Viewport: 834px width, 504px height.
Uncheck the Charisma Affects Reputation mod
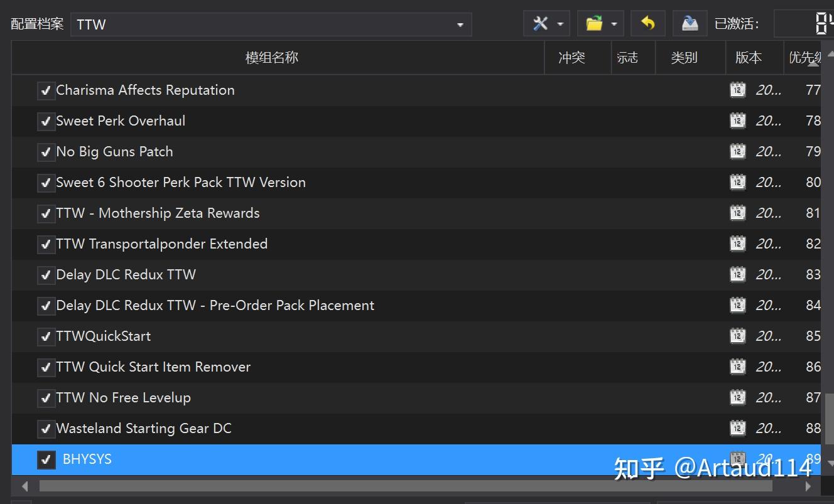click(x=45, y=90)
